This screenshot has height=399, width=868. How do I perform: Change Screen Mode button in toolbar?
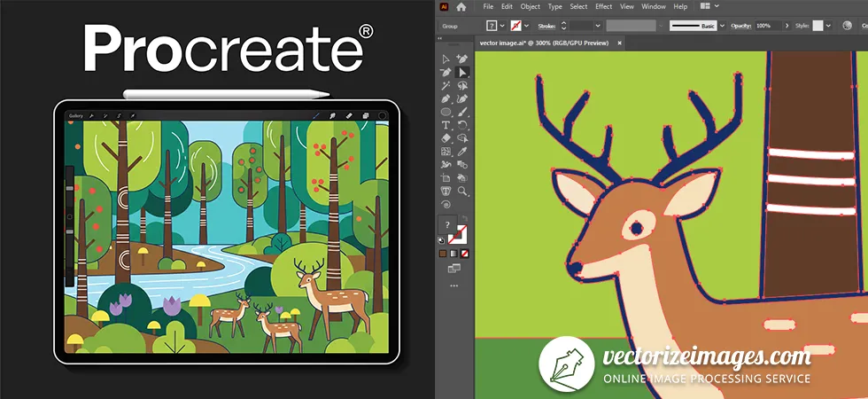coord(453,268)
